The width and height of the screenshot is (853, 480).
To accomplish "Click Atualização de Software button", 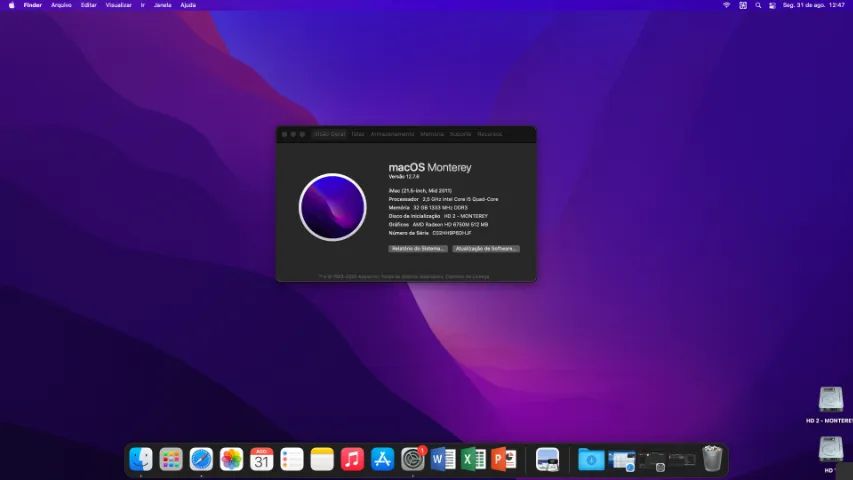I will tap(486, 249).
